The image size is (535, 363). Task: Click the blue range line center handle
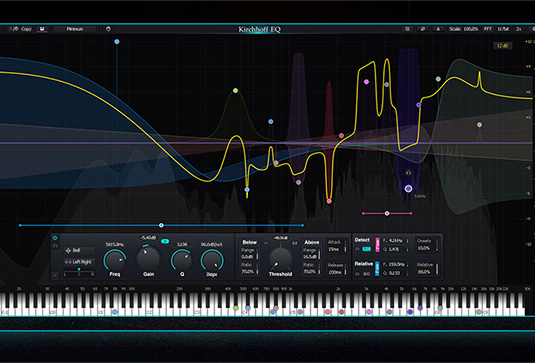pos(161,225)
